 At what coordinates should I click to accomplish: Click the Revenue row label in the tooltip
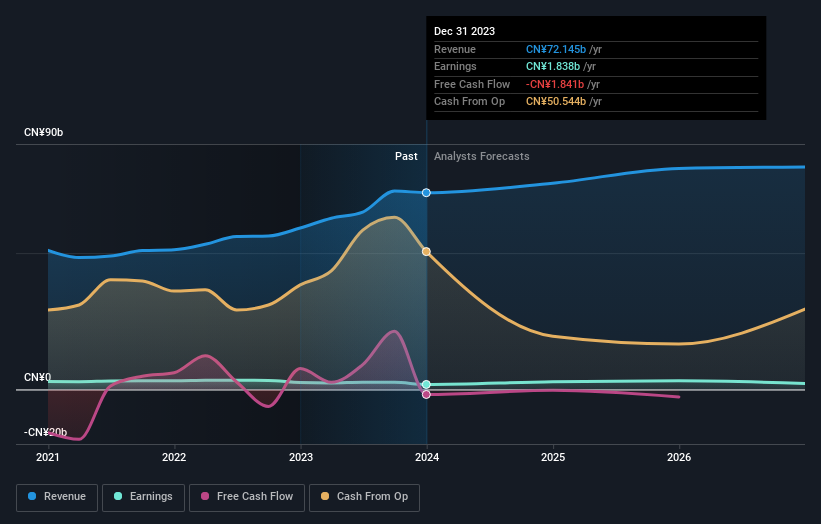pyautogui.click(x=455, y=49)
